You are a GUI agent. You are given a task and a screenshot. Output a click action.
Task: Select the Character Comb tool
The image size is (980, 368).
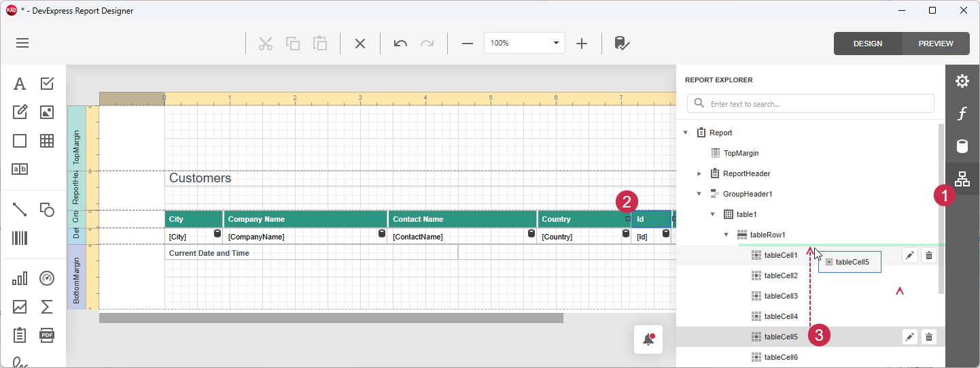coord(20,169)
